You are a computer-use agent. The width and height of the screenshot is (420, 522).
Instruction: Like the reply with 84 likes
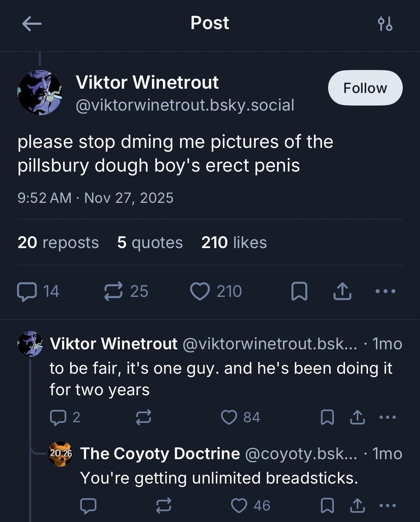coord(229,417)
